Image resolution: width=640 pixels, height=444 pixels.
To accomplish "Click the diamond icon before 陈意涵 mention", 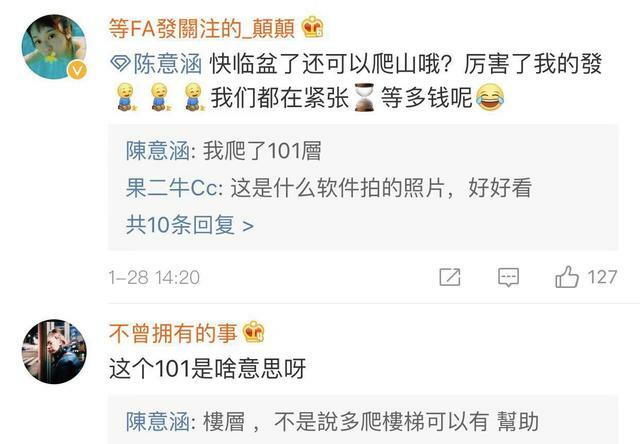I will point(120,64).
